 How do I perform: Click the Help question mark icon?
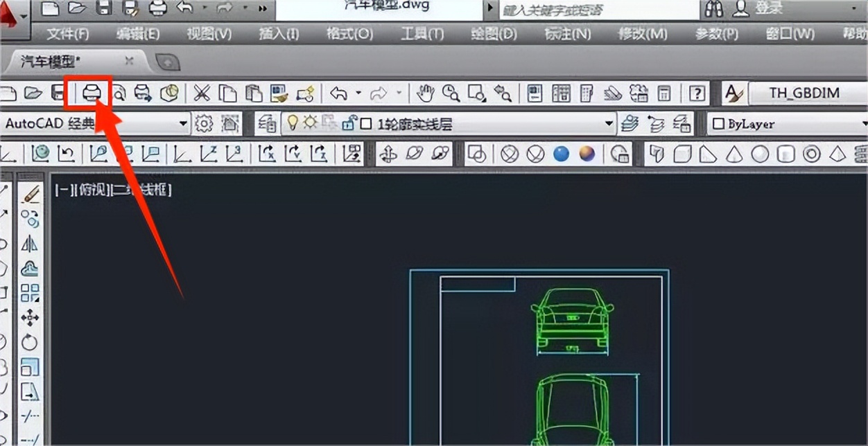(696, 93)
